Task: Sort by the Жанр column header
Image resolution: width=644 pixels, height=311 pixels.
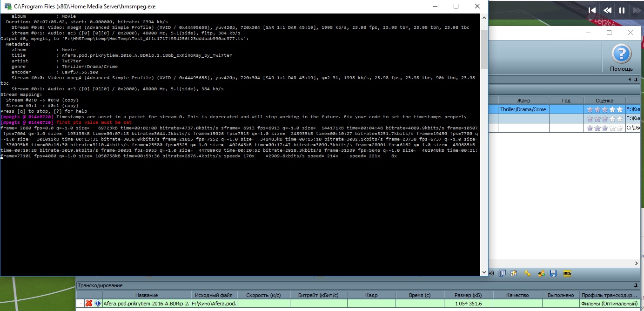Action: (x=523, y=101)
